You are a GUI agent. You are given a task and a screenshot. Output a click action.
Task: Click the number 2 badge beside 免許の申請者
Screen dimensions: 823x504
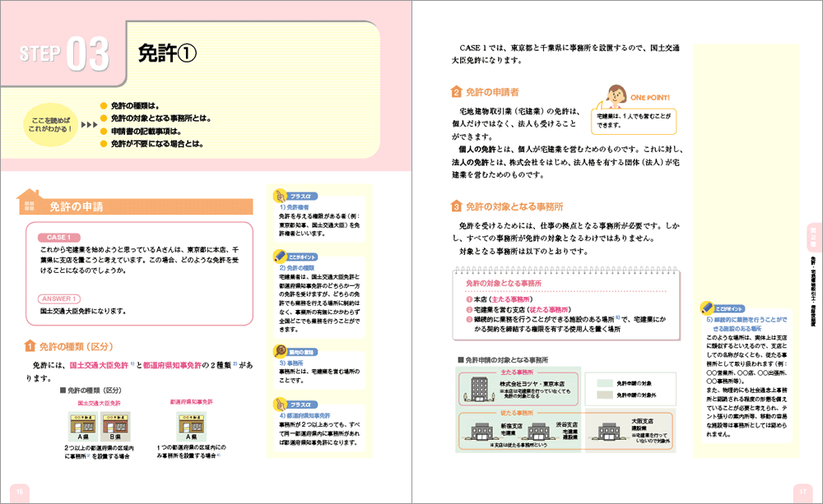coord(457,92)
